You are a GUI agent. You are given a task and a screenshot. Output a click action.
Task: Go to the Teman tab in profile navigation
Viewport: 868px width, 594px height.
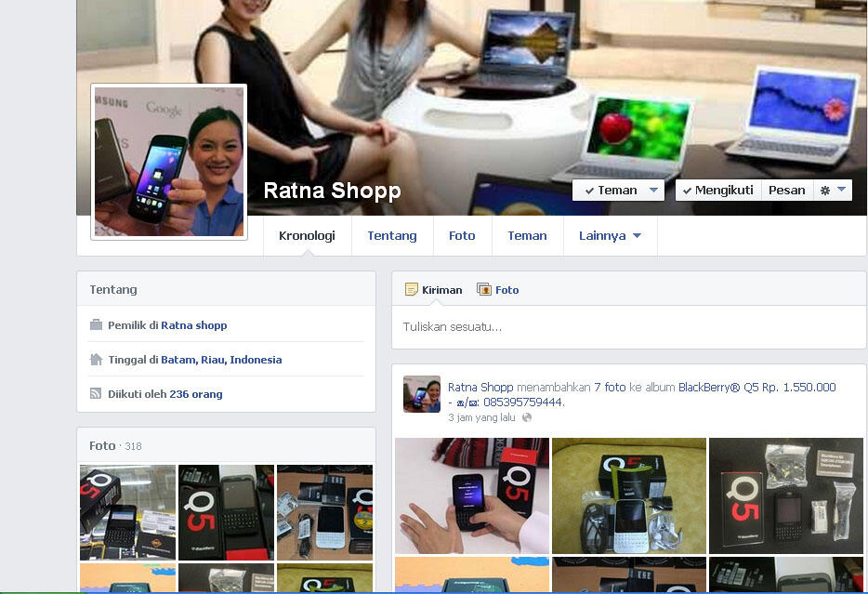pyautogui.click(x=527, y=236)
